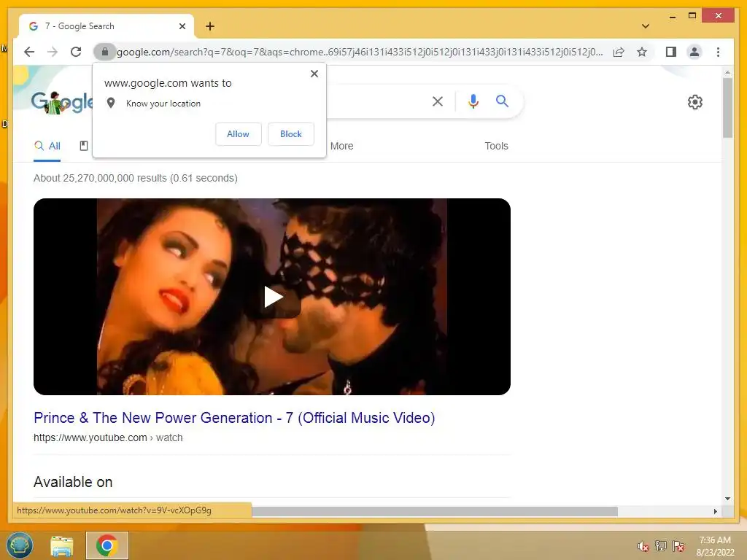Block the location request
747x560 pixels.
pos(290,134)
